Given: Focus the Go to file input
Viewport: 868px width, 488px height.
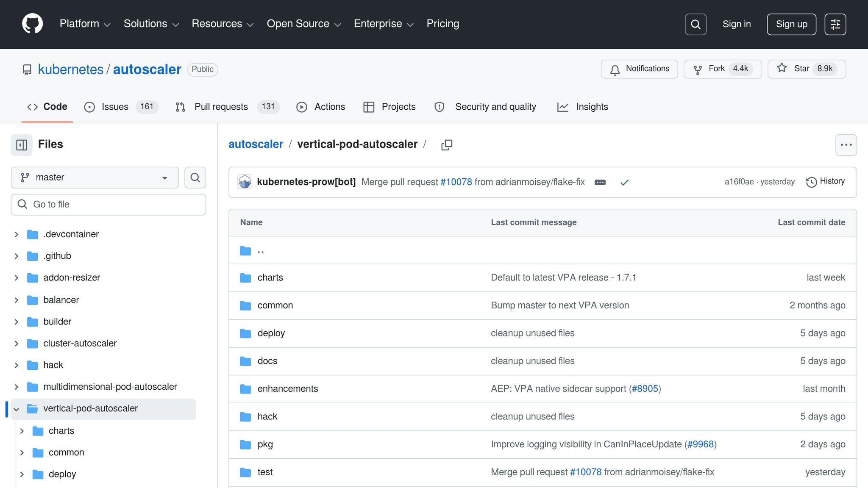Looking at the screenshot, I should (x=108, y=205).
